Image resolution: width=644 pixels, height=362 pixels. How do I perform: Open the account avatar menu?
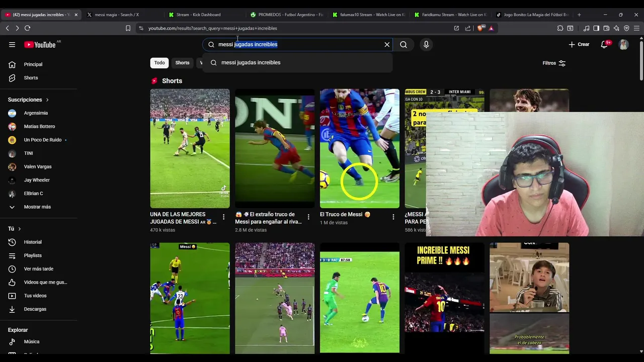pyautogui.click(x=624, y=44)
